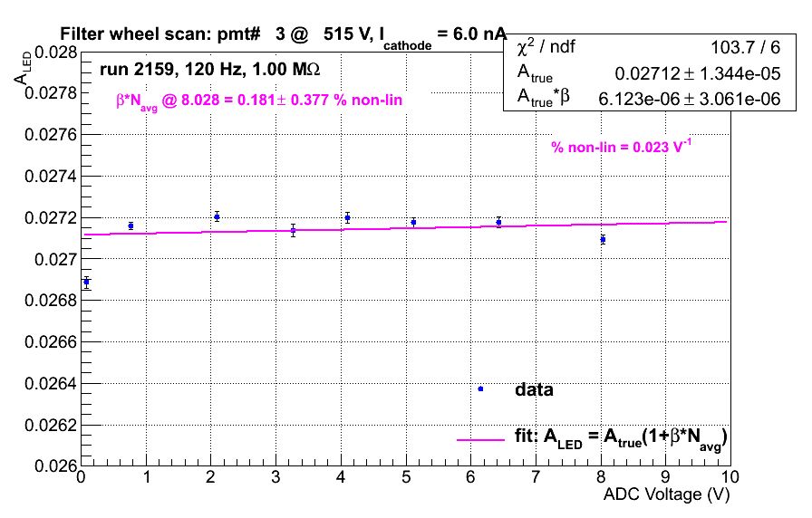Click y-axis label 0.0276
812x518 pixels.
[51, 135]
